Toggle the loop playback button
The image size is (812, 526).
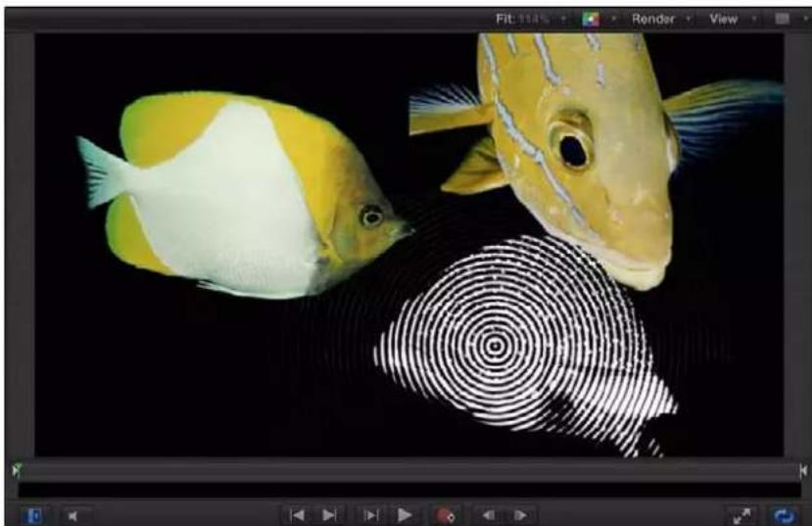click(784, 515)
